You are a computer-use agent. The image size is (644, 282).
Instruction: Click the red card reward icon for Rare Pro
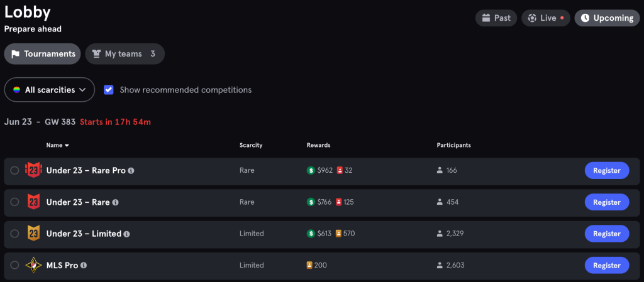tap(340, 170)
